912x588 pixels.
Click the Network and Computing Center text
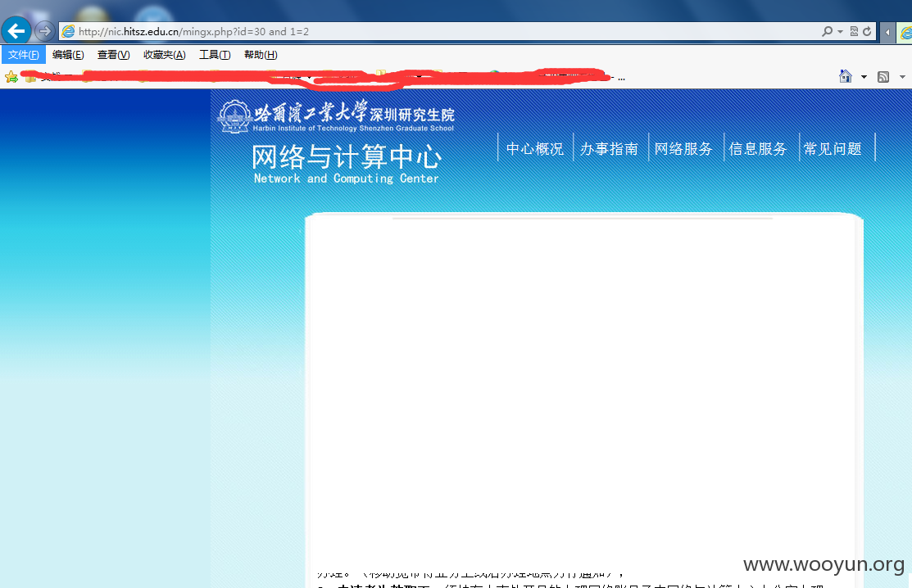coord(346,179)
